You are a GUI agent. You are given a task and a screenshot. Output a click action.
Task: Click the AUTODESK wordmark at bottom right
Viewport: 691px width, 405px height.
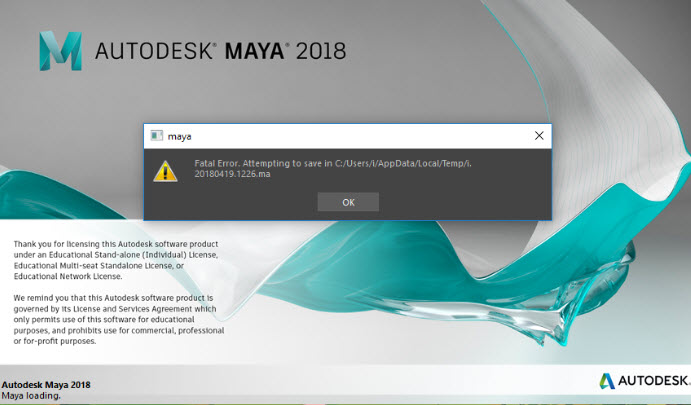tap(653, 381)
